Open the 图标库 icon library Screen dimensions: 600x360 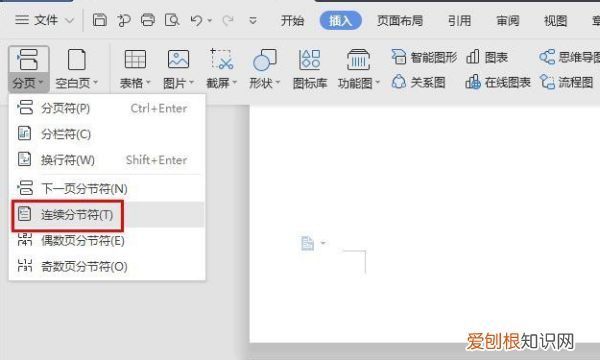310,69
